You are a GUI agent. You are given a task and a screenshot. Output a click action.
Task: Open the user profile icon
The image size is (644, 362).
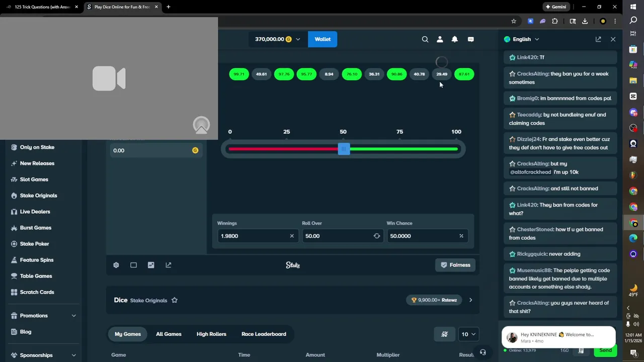click(x=440, y=39)
